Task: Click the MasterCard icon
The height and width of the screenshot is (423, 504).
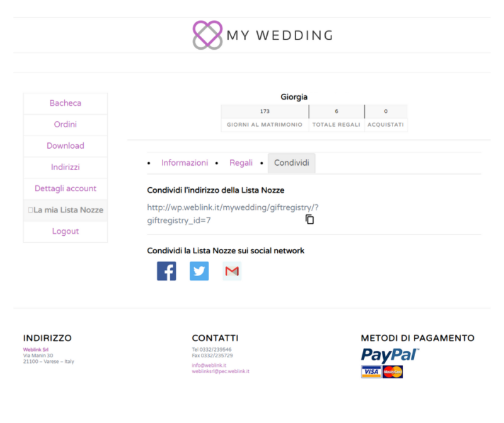Action: tap(392, 372)
